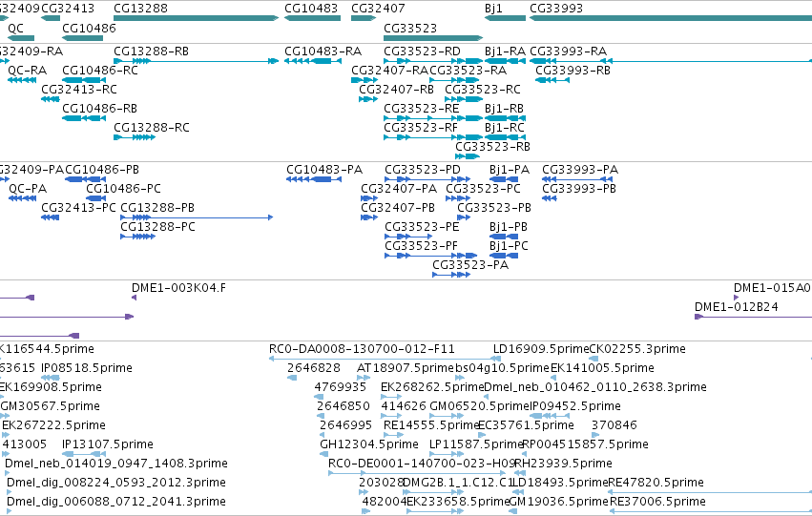Select the EK141005.5prime EST label
812x516 pixels.
[602, 368]
